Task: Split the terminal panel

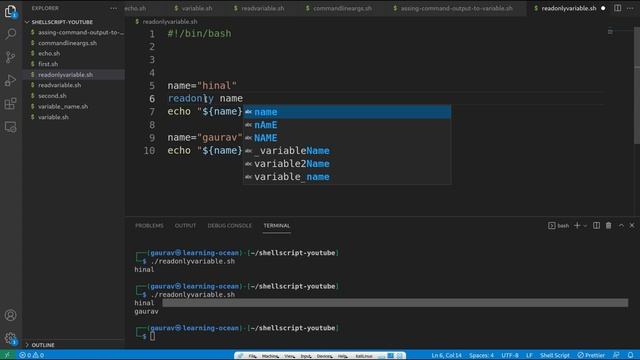Action: (x=596, y=225)
